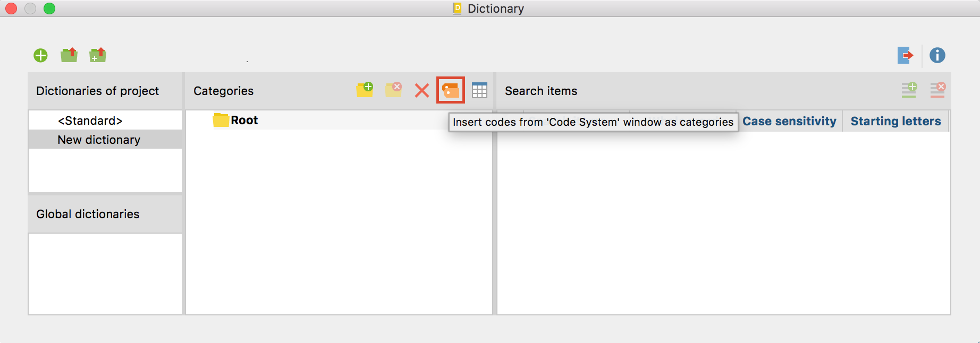Sort by Case sensitivity column header
The width and height of the screenshot is (980, 343).
pos(789,121)
